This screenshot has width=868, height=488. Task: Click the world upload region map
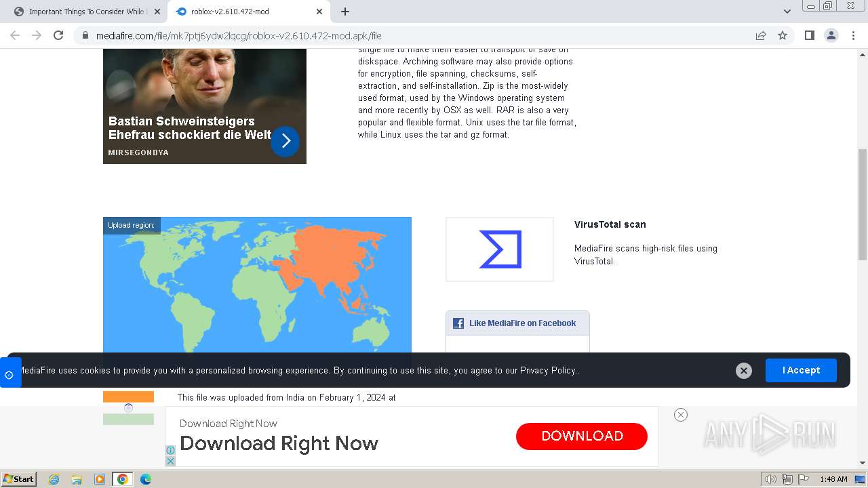click(257, 285)
